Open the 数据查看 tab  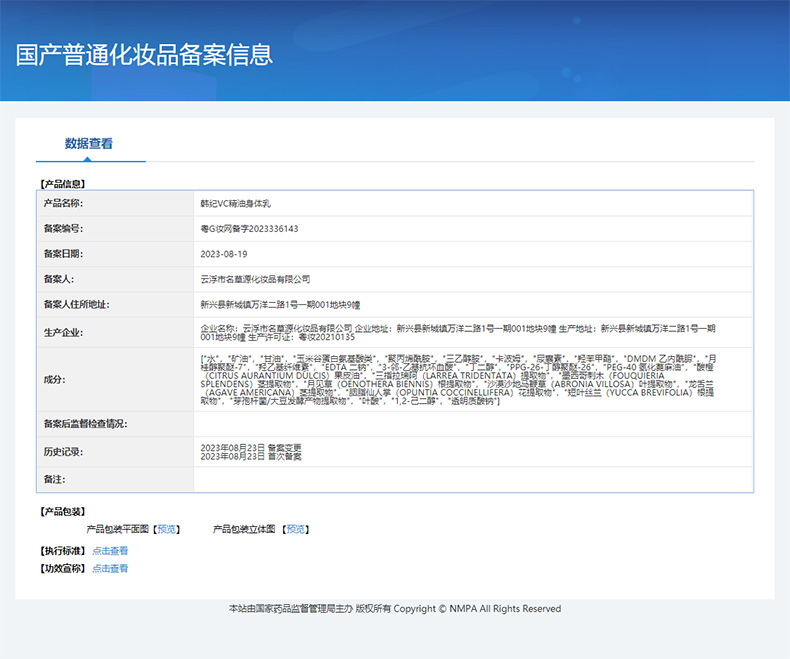pyautogui.click(x=89, y=144)
